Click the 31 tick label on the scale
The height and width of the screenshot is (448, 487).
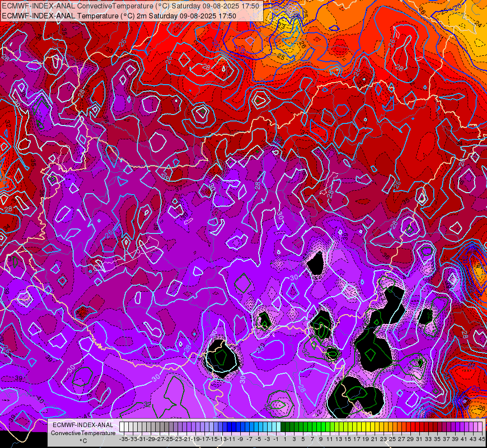pos(420,440)
